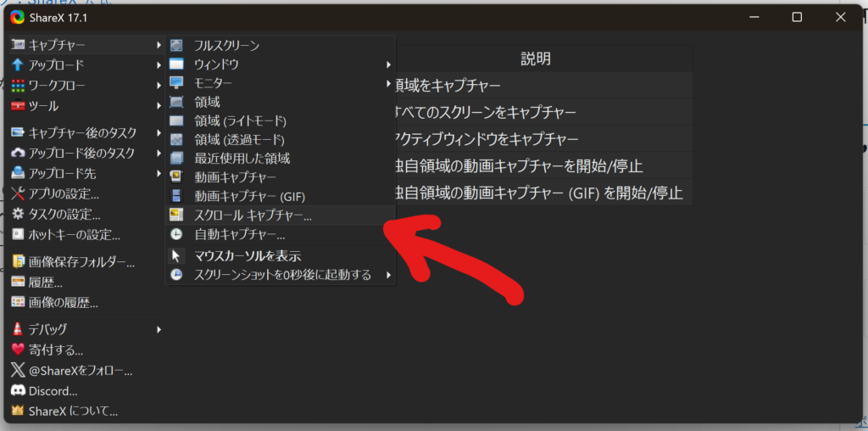868x431 pixels.
Task: Click the ウィンドウ window icon in submenu
Action: click(176, 64)
